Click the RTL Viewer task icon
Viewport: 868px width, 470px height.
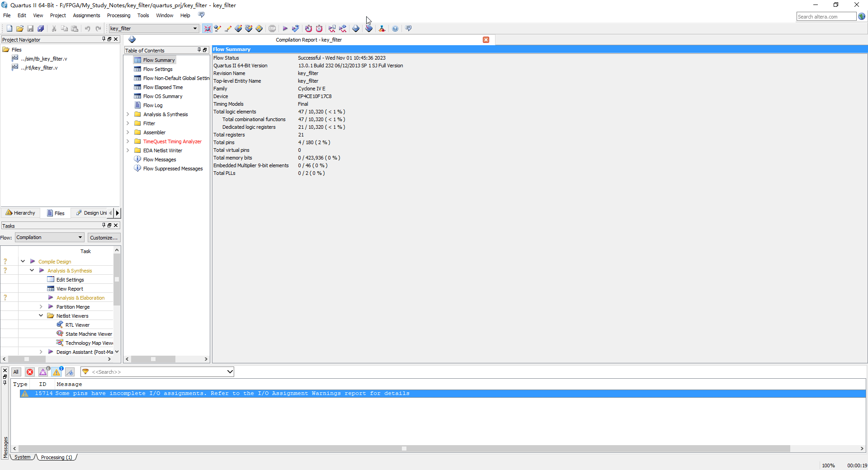pyautogui.click(x=60, y=324)
